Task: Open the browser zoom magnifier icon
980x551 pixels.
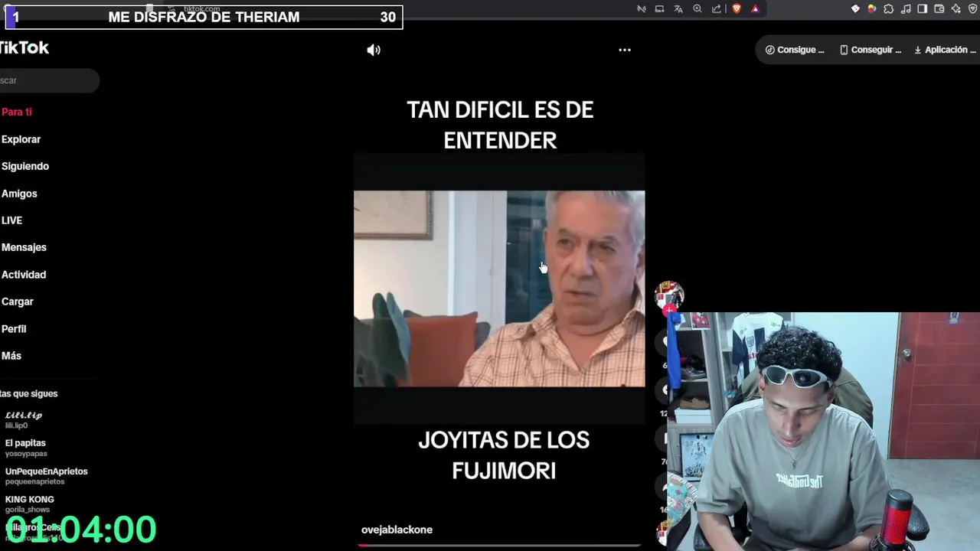Action: coord(697,9)
